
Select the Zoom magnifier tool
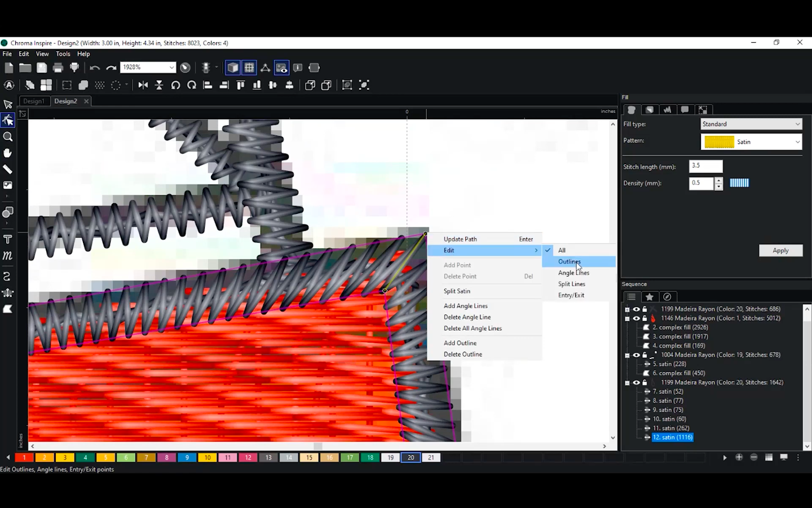(x=8, y=137)
